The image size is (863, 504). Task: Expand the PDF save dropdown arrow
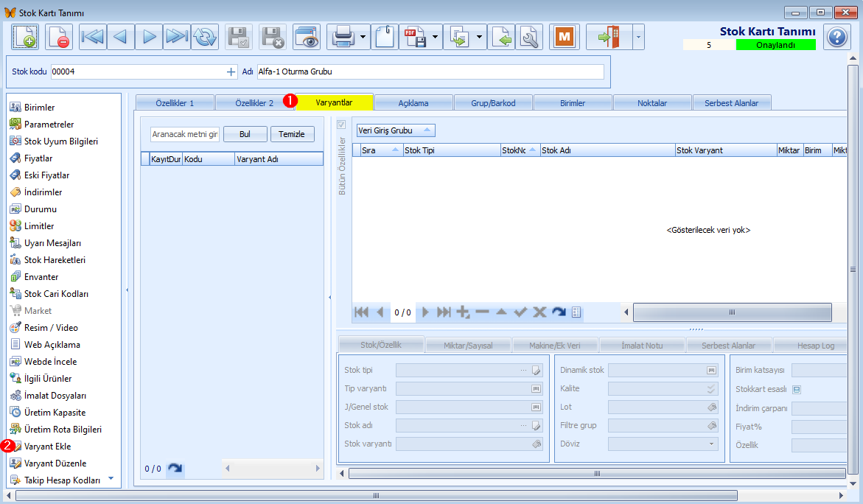pos(436,37)
